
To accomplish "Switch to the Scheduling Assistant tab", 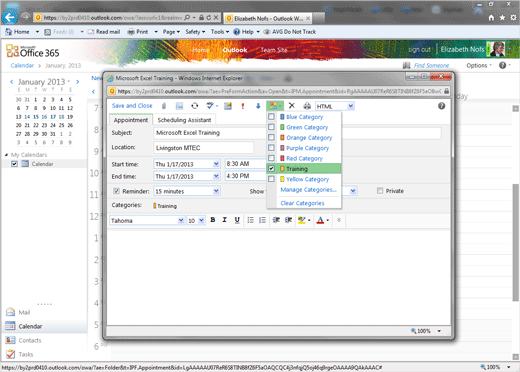I will coord(184,120).
